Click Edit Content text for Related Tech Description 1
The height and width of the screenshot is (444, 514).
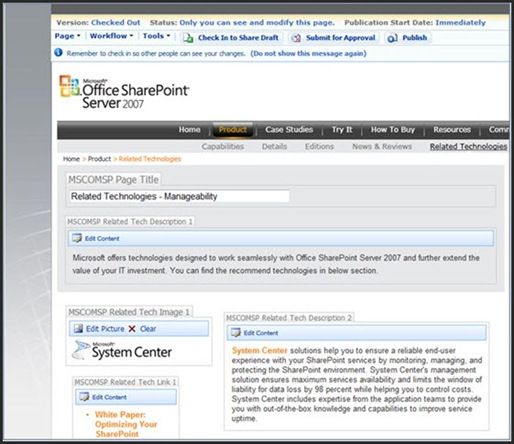102,238
